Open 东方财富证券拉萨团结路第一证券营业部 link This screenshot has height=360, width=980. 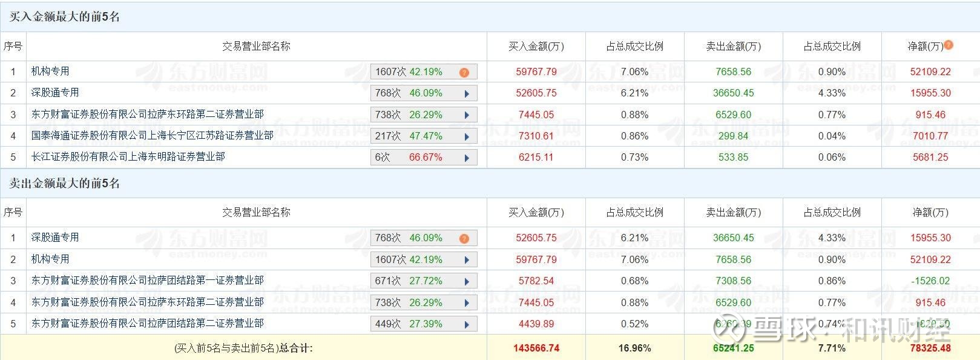(147, 281)
